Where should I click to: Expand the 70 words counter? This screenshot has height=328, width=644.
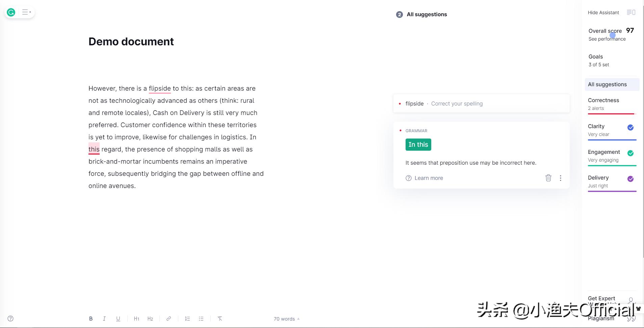coord(286,319)
